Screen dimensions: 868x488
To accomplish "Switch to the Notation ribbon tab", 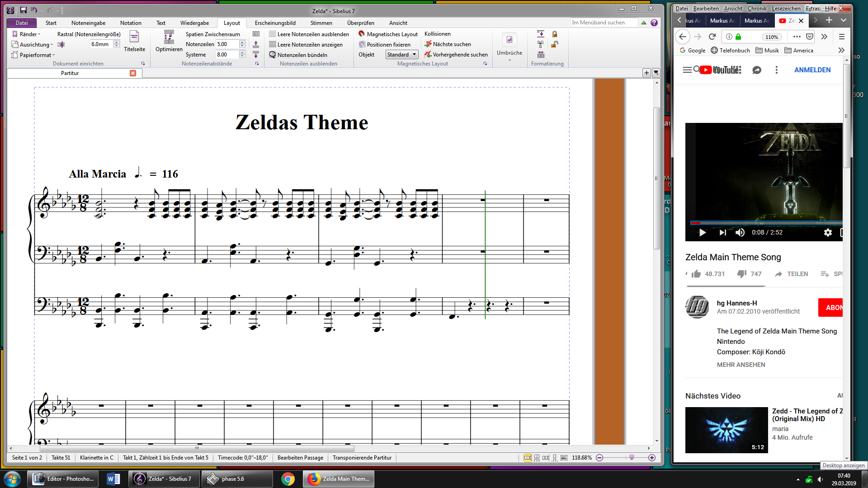I will click(x=131, y=23).
